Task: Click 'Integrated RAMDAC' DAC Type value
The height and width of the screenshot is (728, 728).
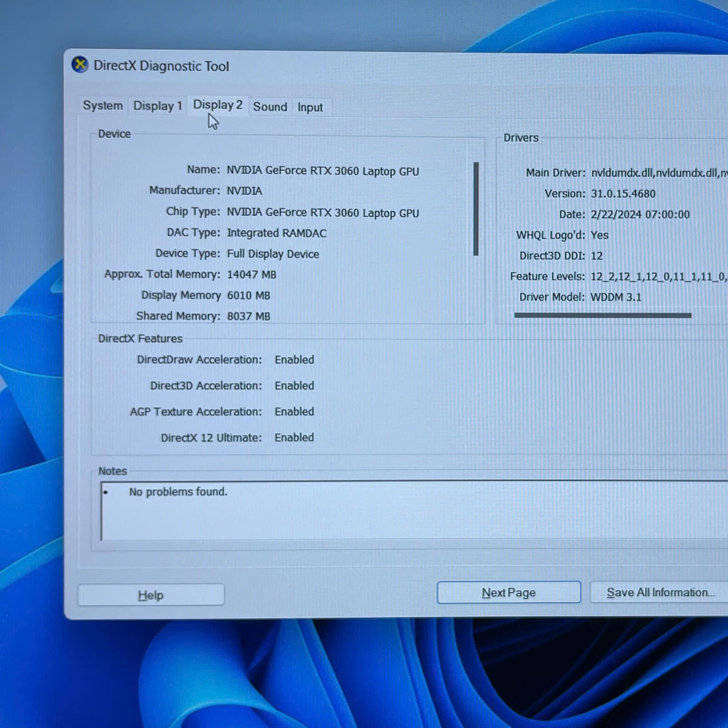Action: (x=277, y=233)
